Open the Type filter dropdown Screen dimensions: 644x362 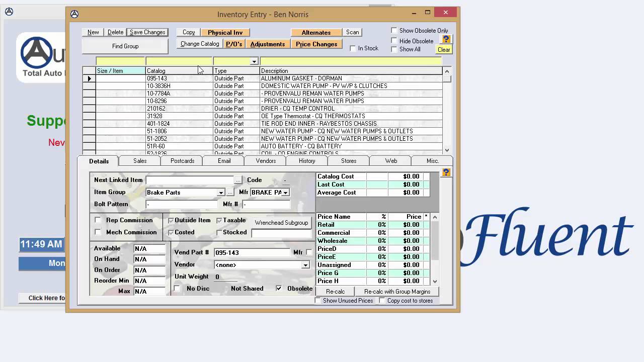[x=254, y=61]
